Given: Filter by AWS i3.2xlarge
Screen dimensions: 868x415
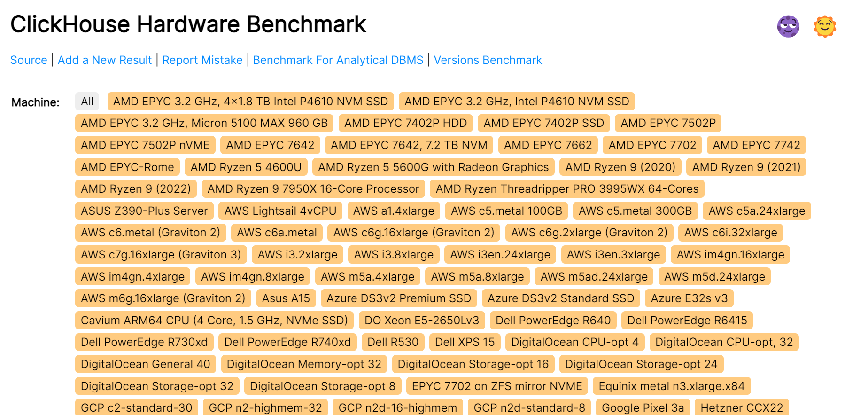Looking at the screenshot, I should [x=298, y=255].
